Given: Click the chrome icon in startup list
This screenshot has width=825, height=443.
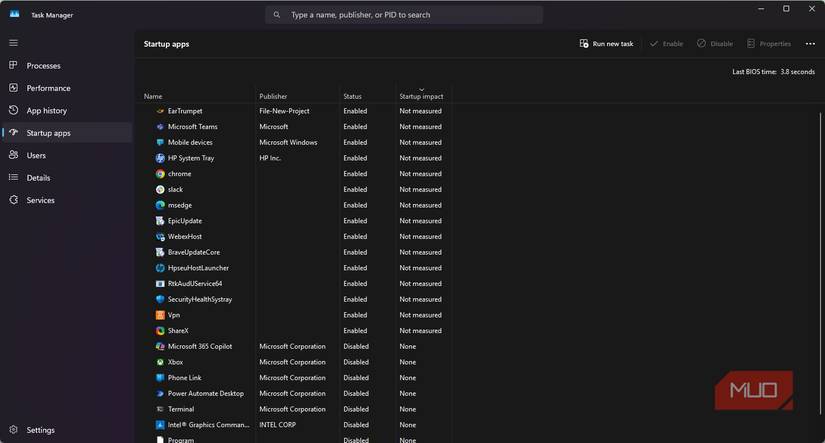Looking at the screenshot, I should [x=160, y=174].
